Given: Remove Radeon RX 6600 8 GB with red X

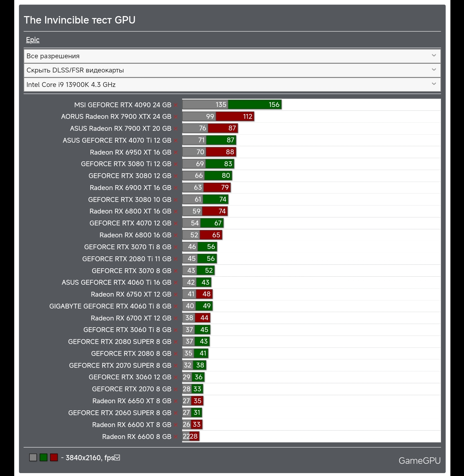Looking at the screenshot, I should click(176, 437).
